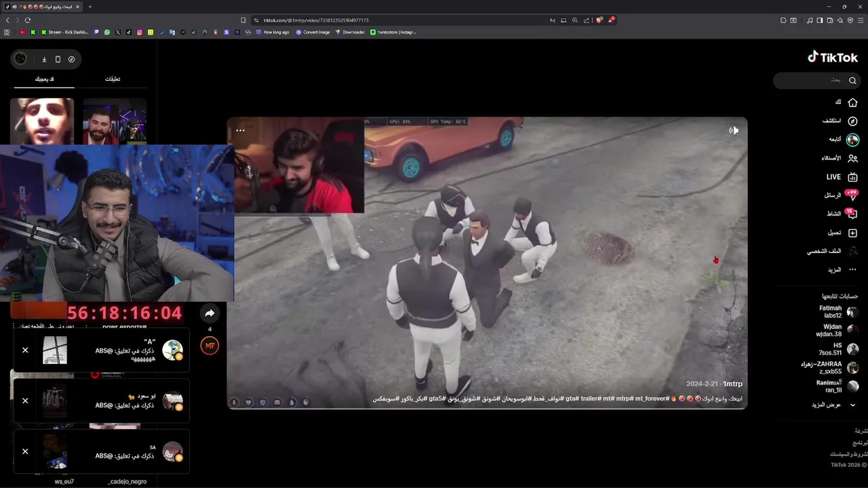The image size is (868, 488).
Task: Open first recommended video thumbnail
Action: pos(42,121)
